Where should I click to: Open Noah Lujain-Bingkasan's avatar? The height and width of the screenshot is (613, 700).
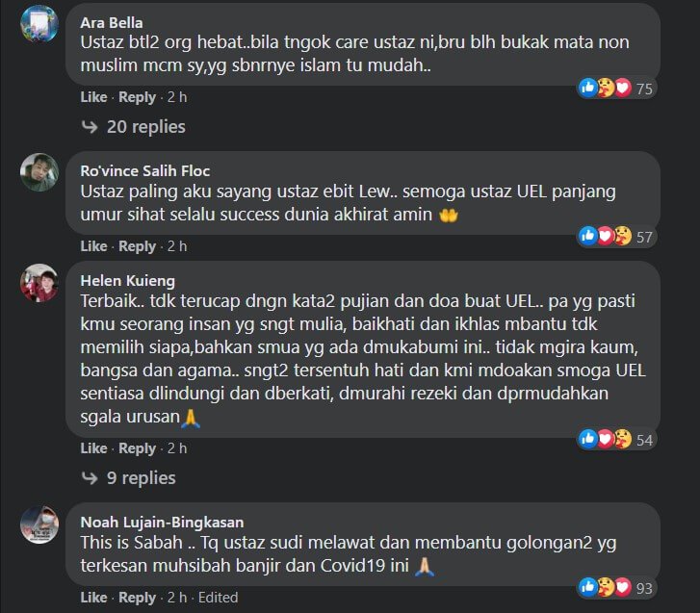point(39,524)
